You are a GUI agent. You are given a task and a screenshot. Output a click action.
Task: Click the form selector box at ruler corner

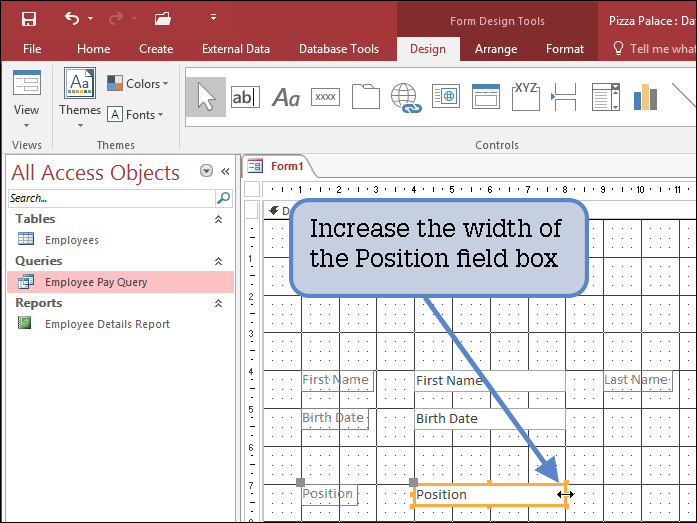click(252, 189)
